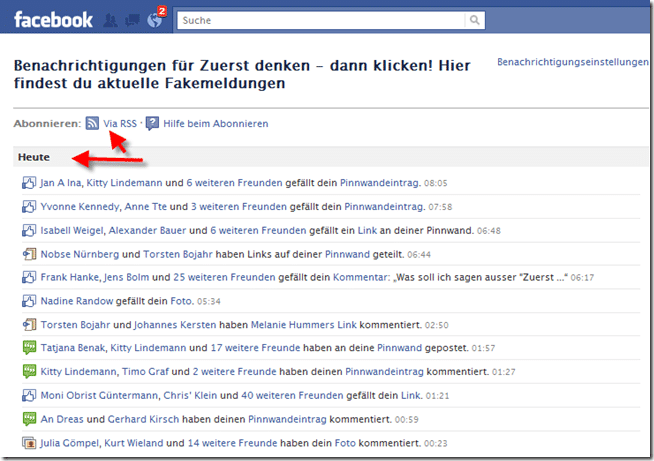Open Kitty Lindemann link in 08:05 notification
This screenshot has width=654, height=461.
click(124, 183)
